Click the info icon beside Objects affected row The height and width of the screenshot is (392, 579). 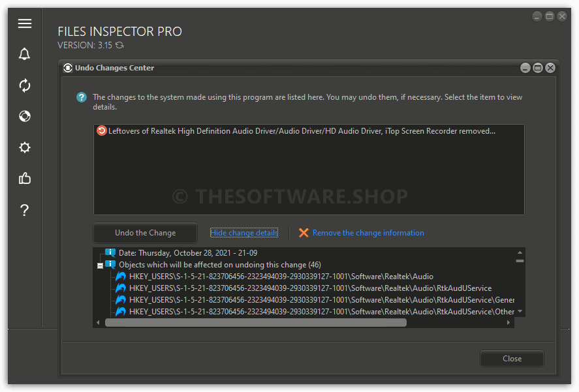click(110, 264)
